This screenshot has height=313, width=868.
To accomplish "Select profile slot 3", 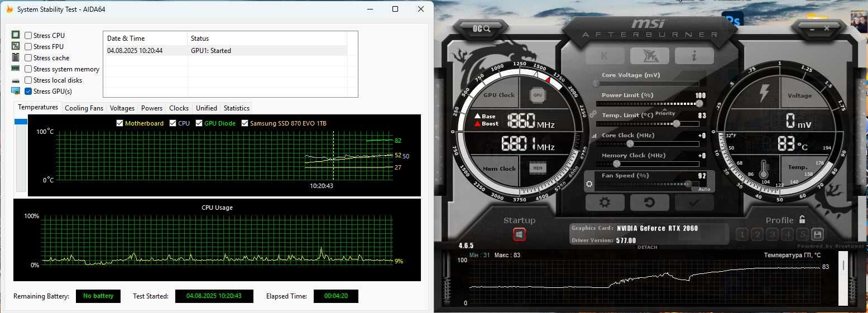I will pyautogui.click(x=772, y=234).
